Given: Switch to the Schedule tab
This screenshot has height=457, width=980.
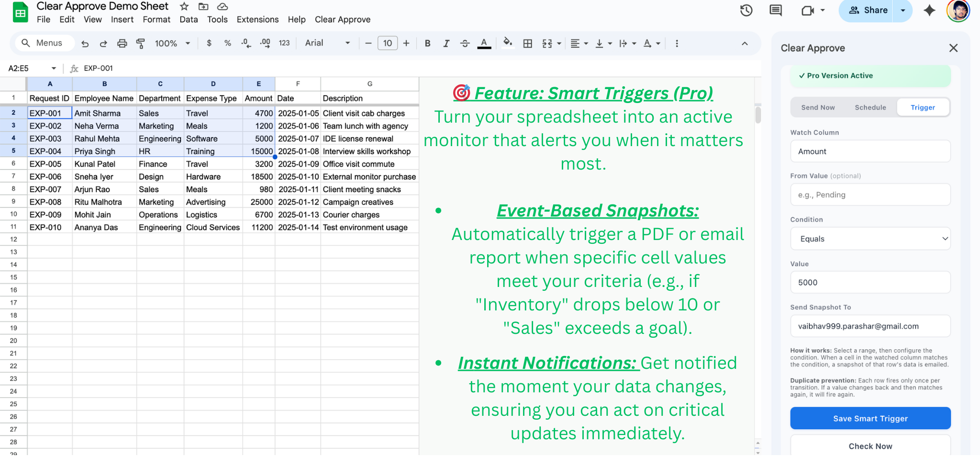Looking at the screenshot, I should click(x=870, y=107).
